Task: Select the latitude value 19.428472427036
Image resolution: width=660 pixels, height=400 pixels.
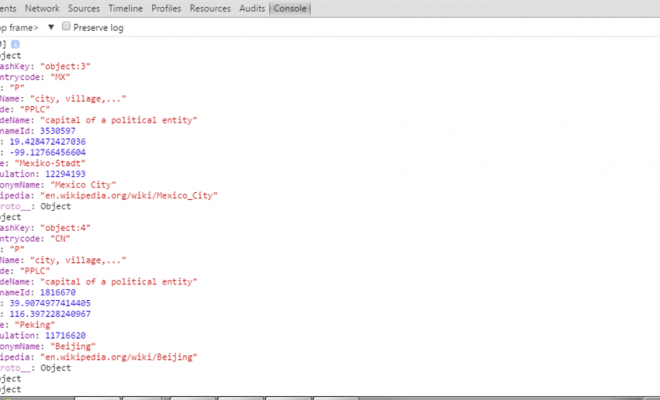Action: pyautogui.click(x=48, y=141)
